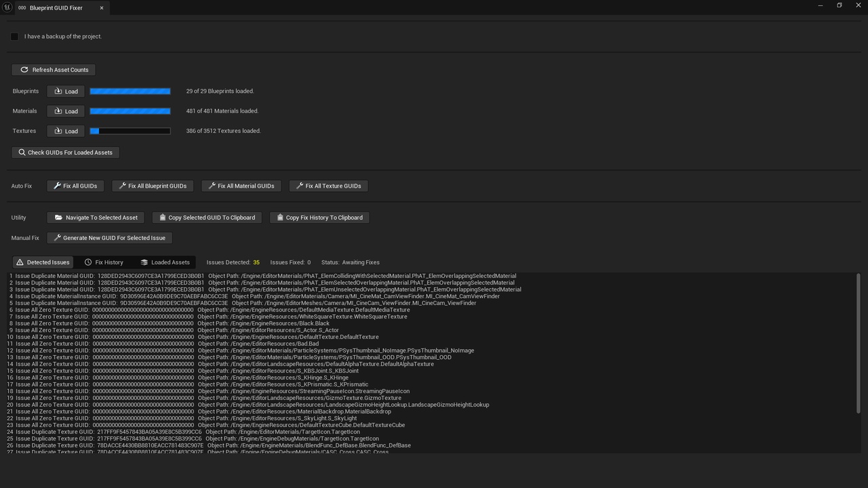Click the wrench icon on Fix All Material GUIDs

(x=212, y=186)
